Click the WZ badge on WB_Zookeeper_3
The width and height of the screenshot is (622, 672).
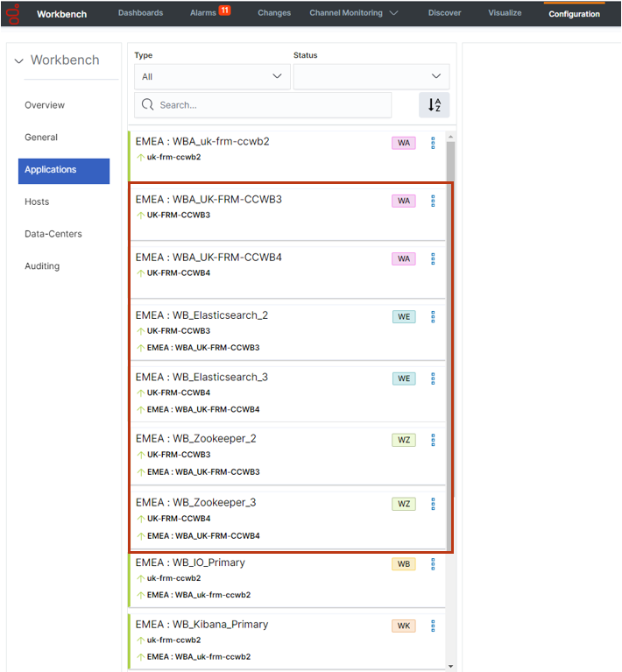point(403,504)
